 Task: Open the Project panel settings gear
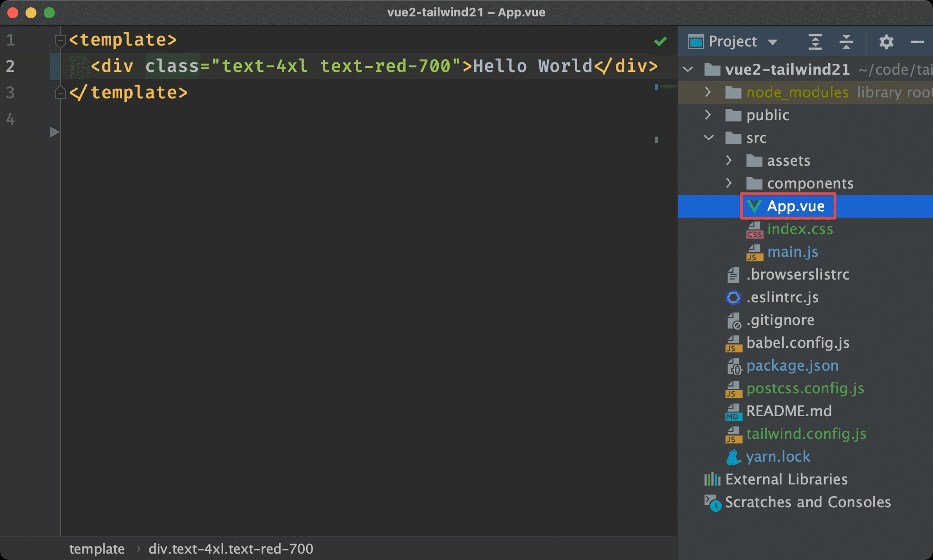(x=886, y=42)
